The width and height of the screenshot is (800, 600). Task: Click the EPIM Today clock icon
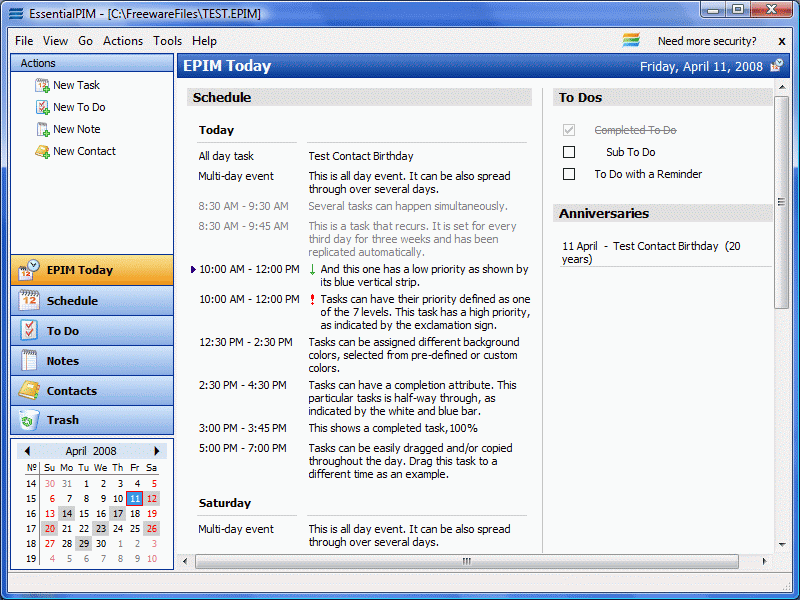29,270
